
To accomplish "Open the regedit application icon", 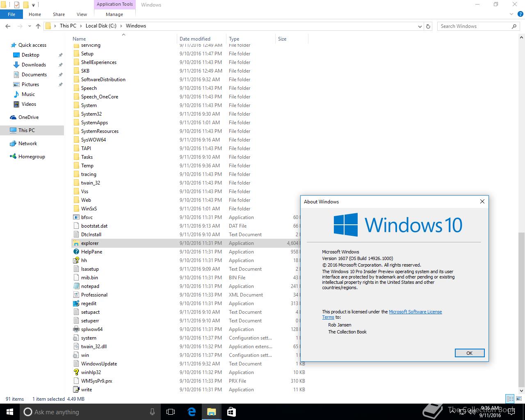I will 76,304.
